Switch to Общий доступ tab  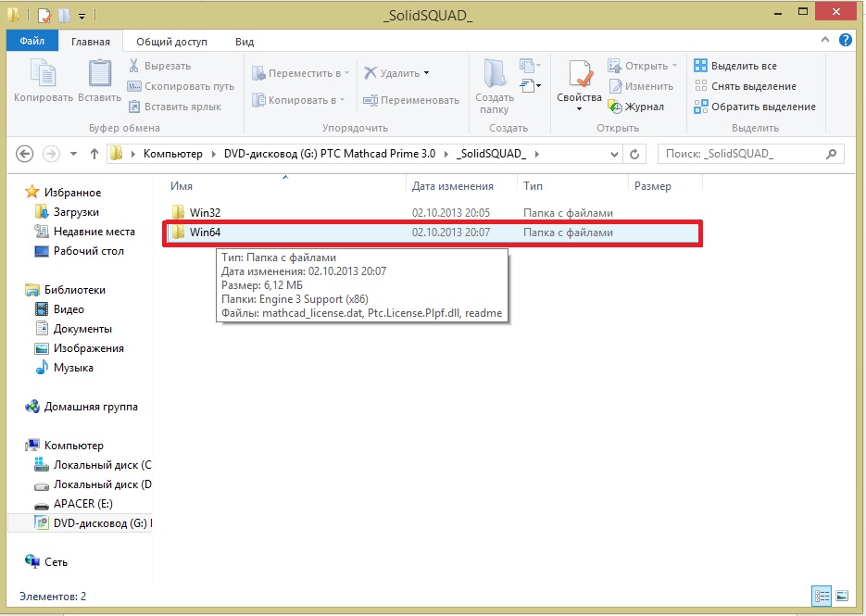click(x=171, y=42)
